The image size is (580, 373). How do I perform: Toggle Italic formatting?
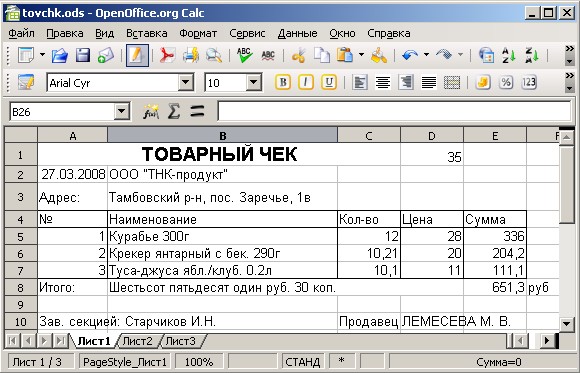pyautogui.click(x=306, y=82)
